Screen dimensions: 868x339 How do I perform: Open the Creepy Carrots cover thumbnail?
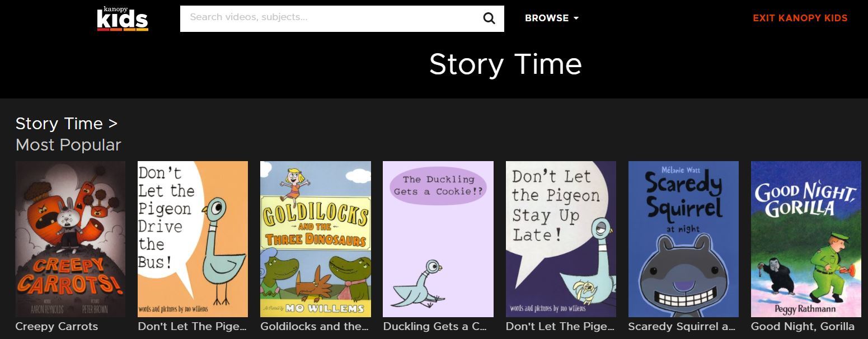click(71, 239)
